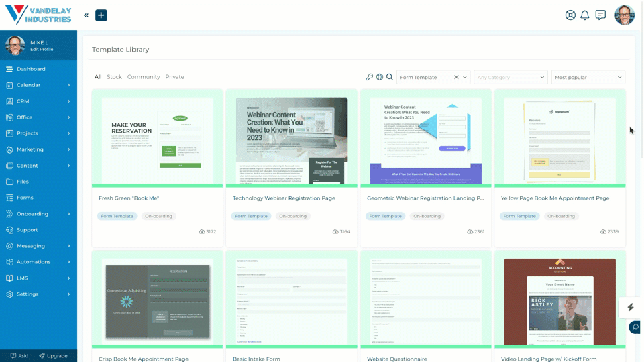Open Fresh Green Book Me template thumbnail

pos(157,139)
